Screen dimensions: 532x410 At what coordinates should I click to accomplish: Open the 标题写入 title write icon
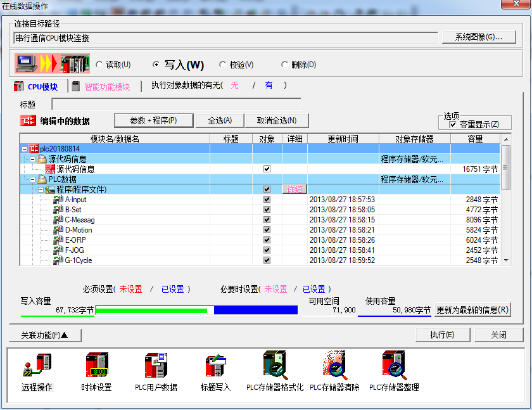point(215,366)
